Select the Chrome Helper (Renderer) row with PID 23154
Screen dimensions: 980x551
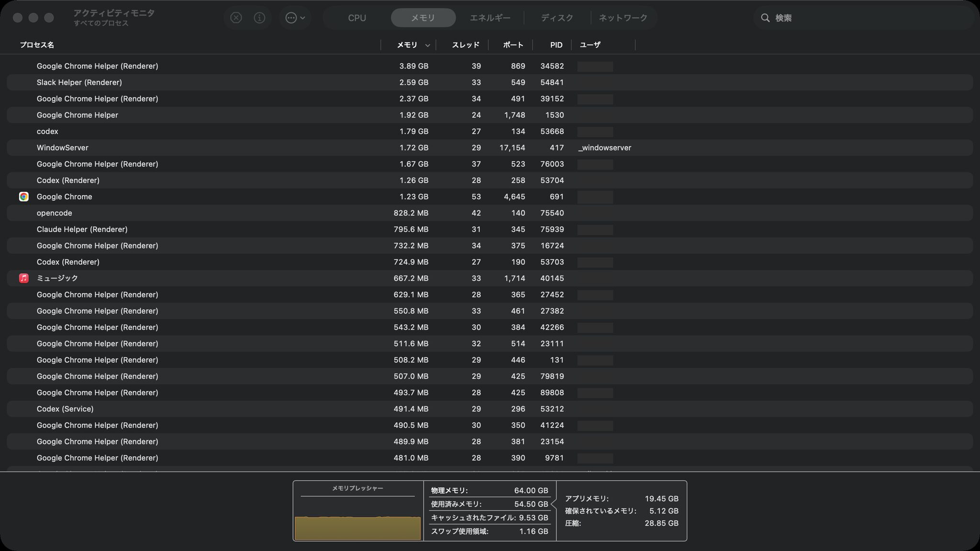[x=490, y=441]
